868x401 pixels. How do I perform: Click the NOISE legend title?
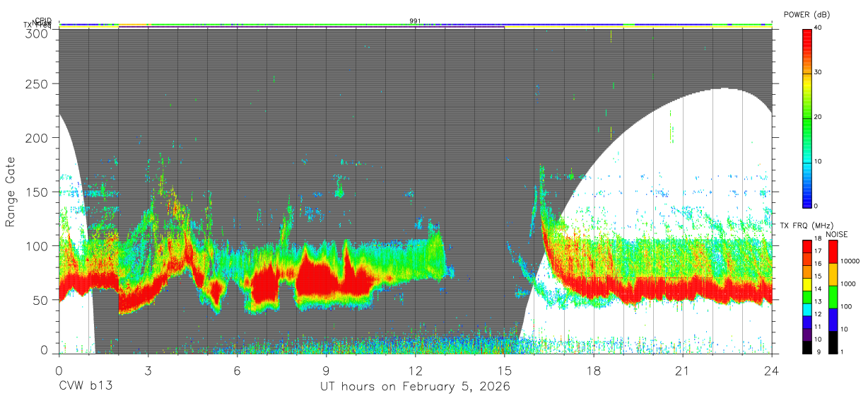837,234
